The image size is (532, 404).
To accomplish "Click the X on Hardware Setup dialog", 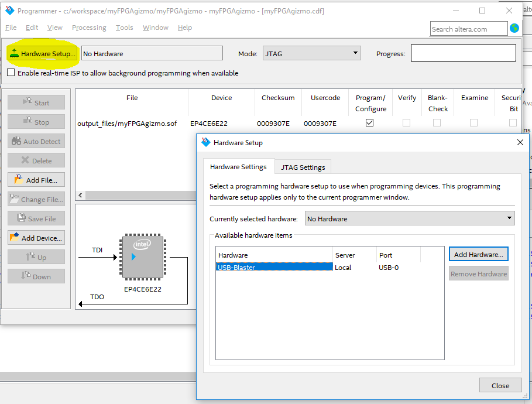I will pyautogui.click(x=520, y=143).
